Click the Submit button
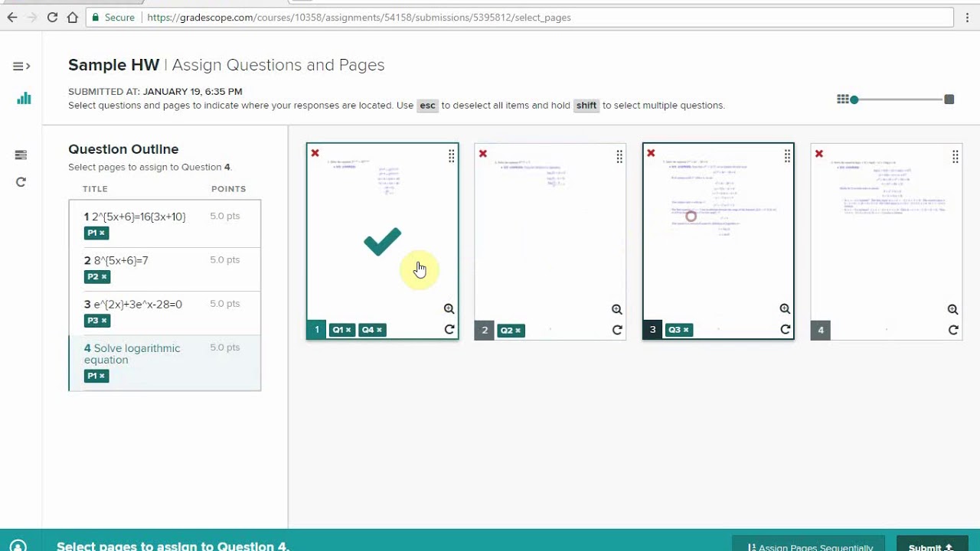Image resolution: width=980 pixels, height=551 pixels. click(x=931, y=546)
